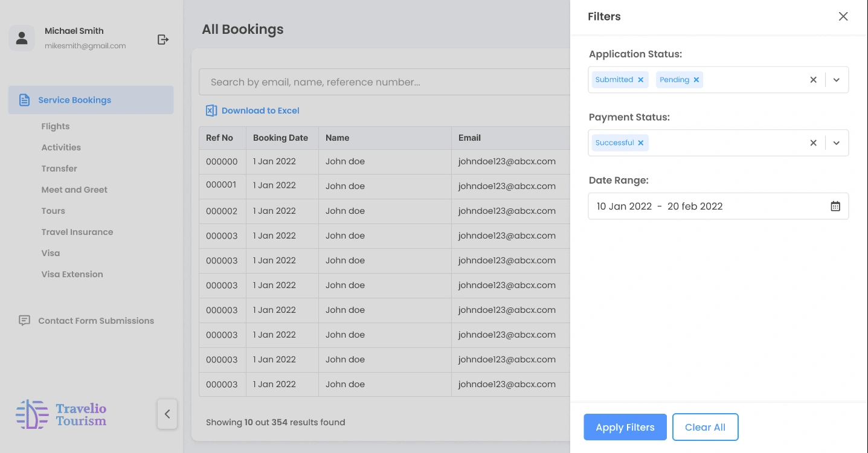Image resolution: width=868 pixels, height=453 pixels.
Task: Remove the Submitted status tag
Action: [x=641, y=80]
